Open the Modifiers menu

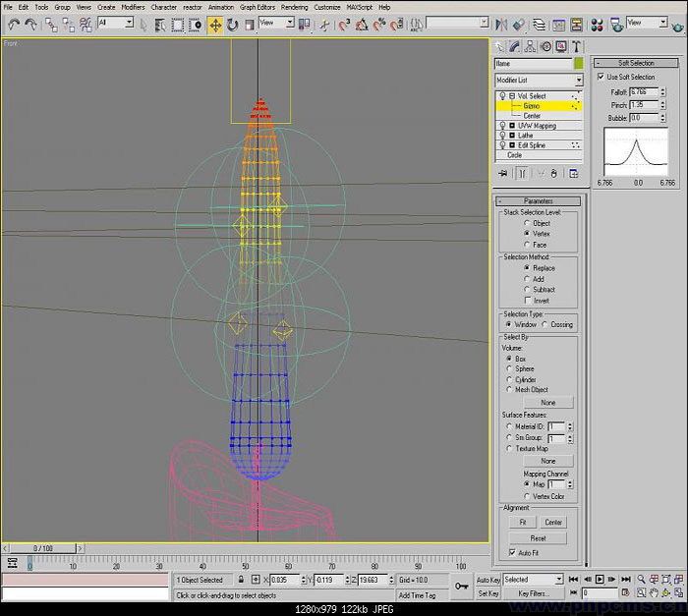click(133, 7)
